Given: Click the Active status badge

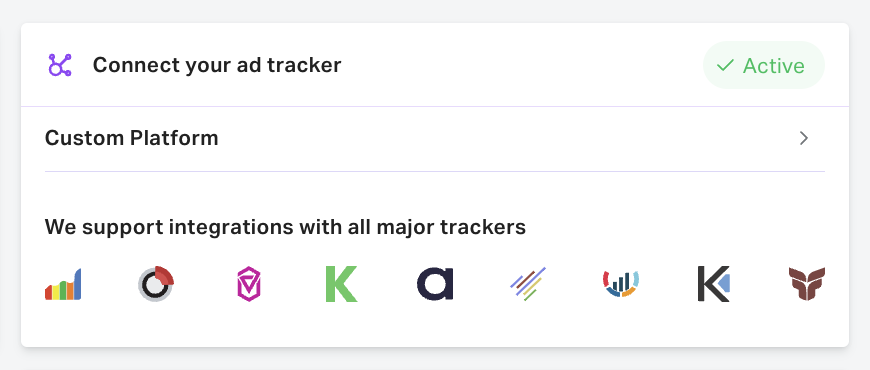Looking at the screenshot, I should tap(763, 65).
